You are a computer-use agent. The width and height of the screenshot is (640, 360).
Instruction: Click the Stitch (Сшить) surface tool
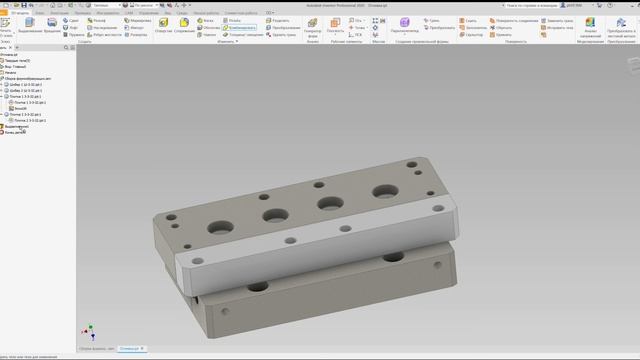pos(468,20)
